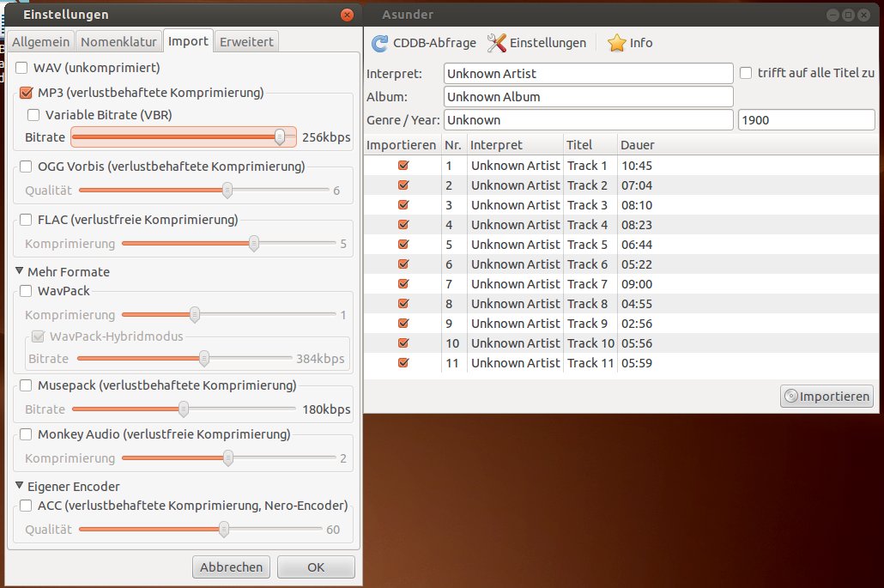The image size is (884, 588).
Task: Click the Asunder window close button
Action: coord(863,15)
